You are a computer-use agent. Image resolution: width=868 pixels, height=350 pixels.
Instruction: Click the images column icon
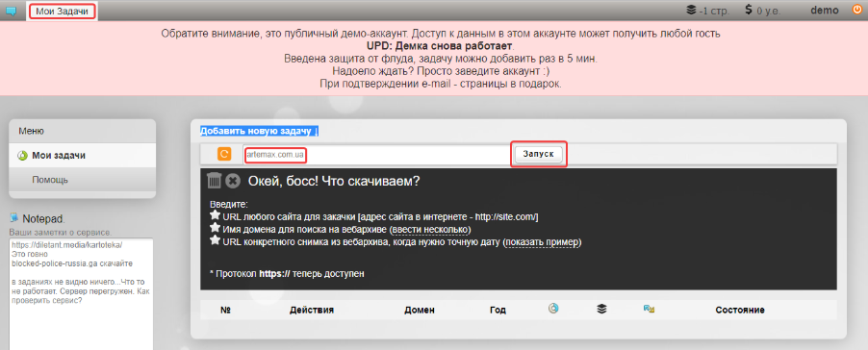[x=650, y=309]
